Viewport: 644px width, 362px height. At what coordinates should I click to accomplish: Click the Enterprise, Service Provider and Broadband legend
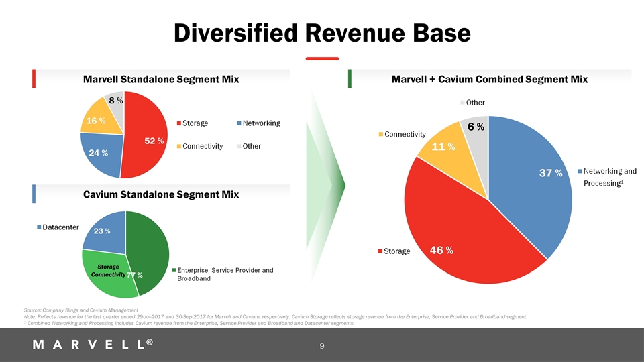tap(225, 274)
